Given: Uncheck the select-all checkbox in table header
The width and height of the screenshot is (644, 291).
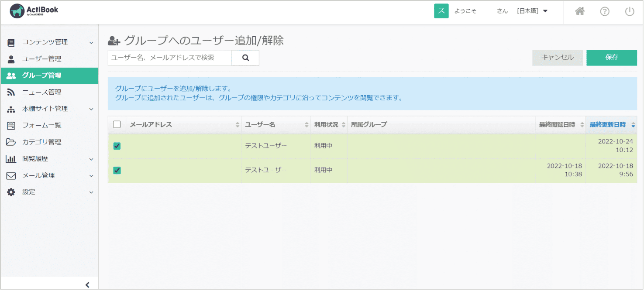Looking at the screenshot, I should click(x=117, y=124).
